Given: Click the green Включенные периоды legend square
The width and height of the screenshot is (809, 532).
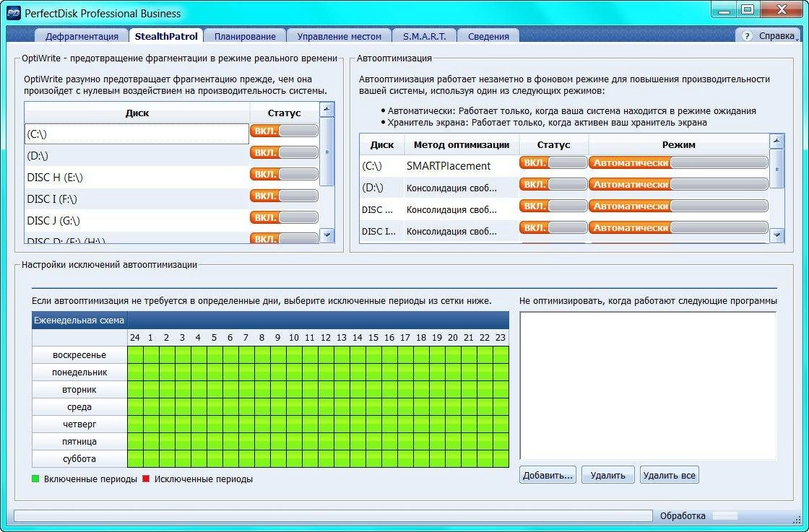Looking at the screenshot, I should click(35, 479).
